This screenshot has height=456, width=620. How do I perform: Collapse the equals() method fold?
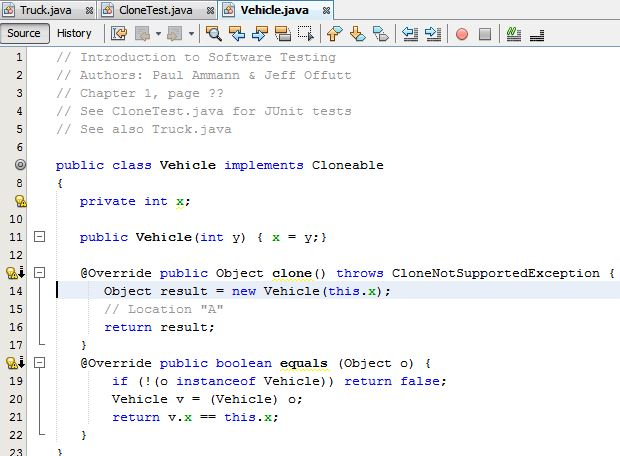pyautogui.click(x=40, y=363)
